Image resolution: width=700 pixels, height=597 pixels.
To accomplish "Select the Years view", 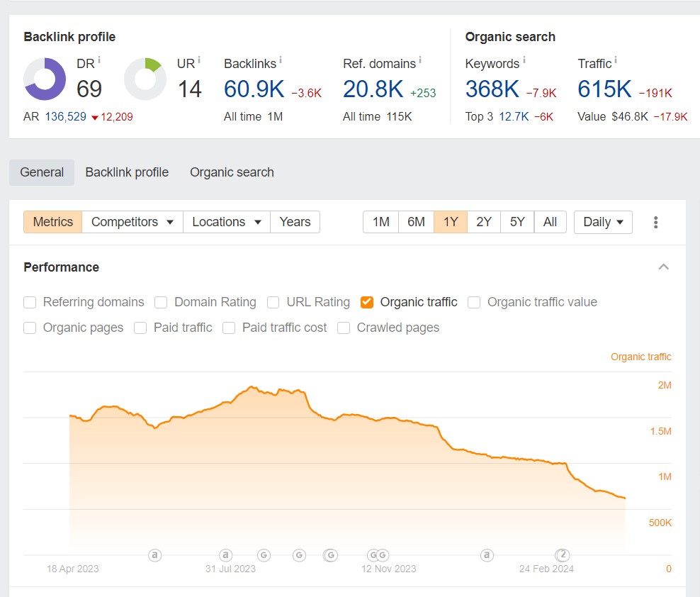I will click(x=295, y=222).
